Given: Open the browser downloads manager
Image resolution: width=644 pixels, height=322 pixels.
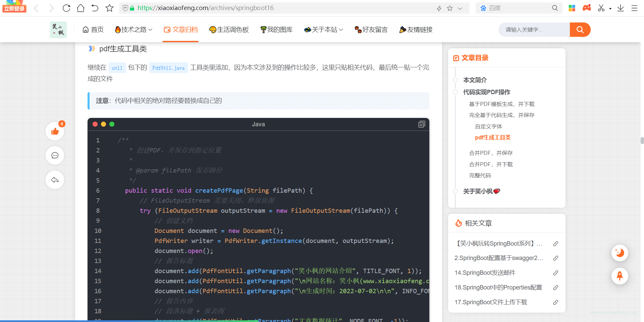Looking at the screenshot, I should [x=620, y=8].
